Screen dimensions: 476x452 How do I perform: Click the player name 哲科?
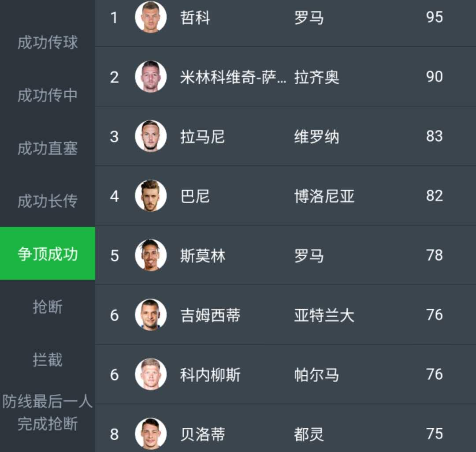pos(194,18)
